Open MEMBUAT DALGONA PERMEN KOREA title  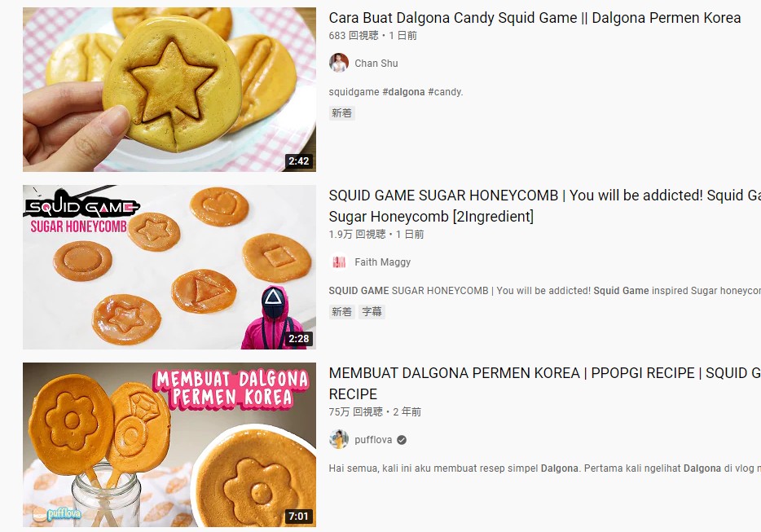pos(544,384)
